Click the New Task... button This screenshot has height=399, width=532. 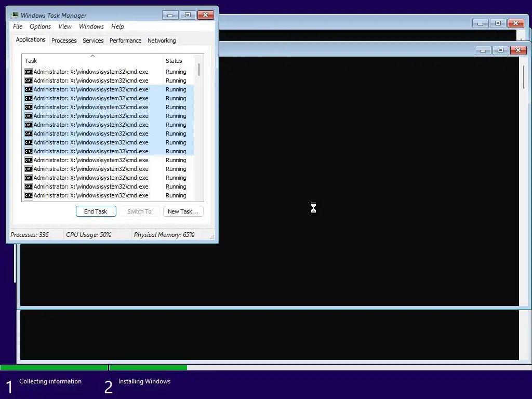click(183, 211)
